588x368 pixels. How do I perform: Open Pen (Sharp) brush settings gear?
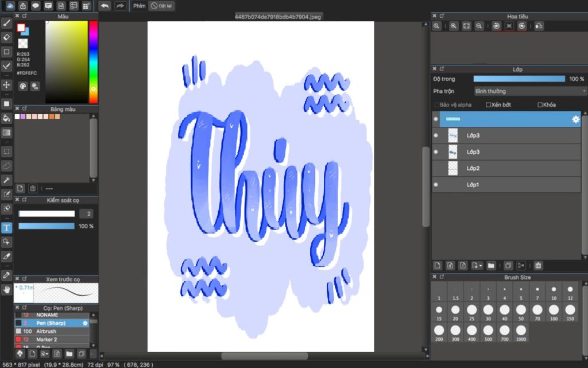[x=85, y=323]
